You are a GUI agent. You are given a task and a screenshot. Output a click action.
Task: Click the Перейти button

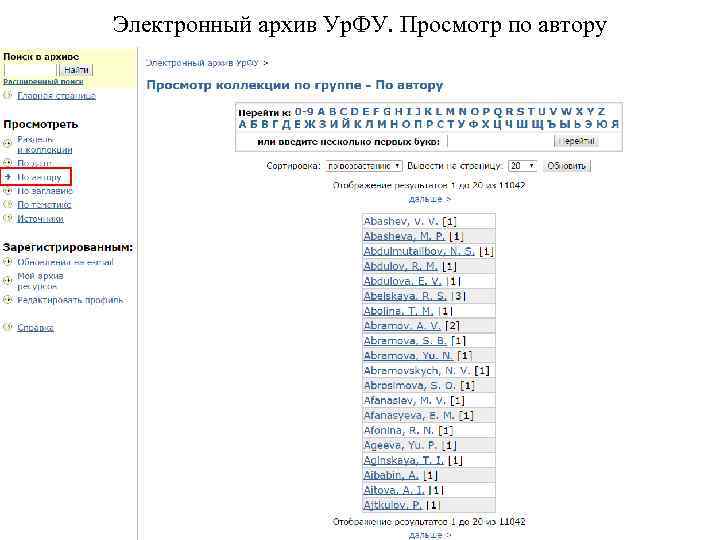point(577,141)
